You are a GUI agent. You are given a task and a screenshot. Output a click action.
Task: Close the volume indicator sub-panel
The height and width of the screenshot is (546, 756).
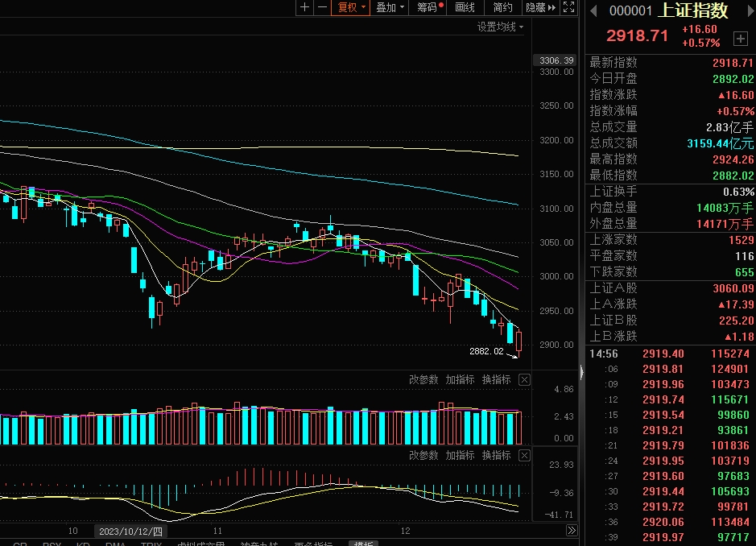click(524, 379)
